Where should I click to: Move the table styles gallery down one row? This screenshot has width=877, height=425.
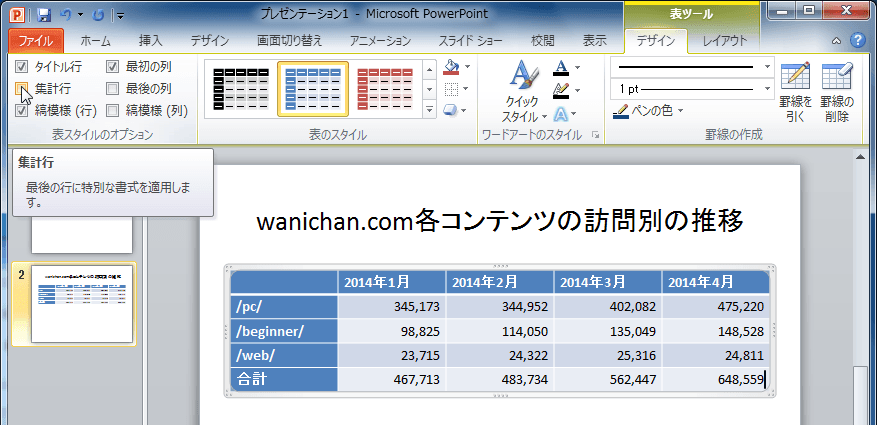pyautogui.click(x=430, y=89)
